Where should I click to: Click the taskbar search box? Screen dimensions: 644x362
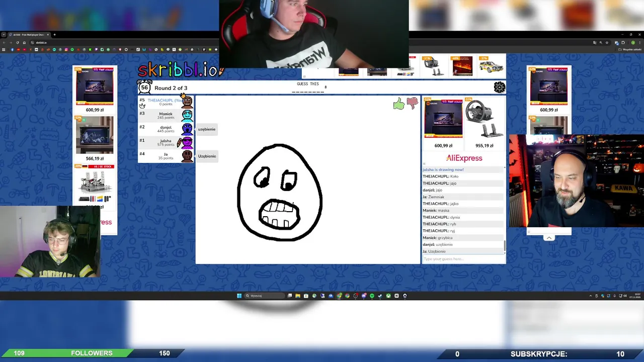pos(264,296)
